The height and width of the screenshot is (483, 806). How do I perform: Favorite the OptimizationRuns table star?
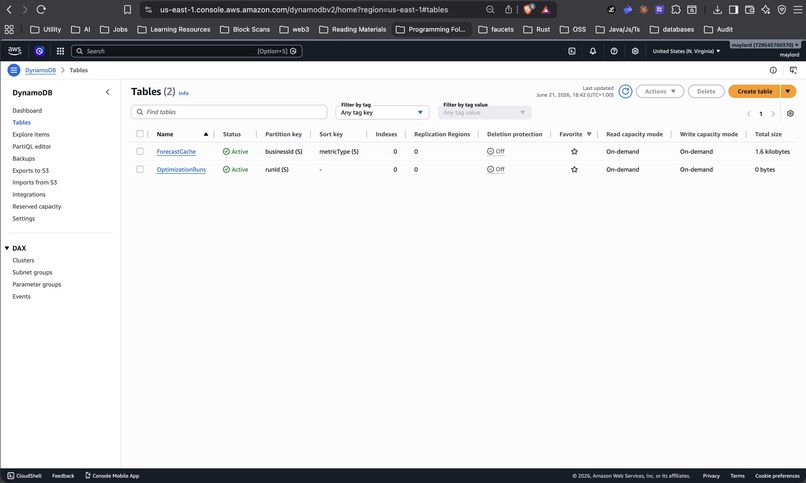click(574, 170)
